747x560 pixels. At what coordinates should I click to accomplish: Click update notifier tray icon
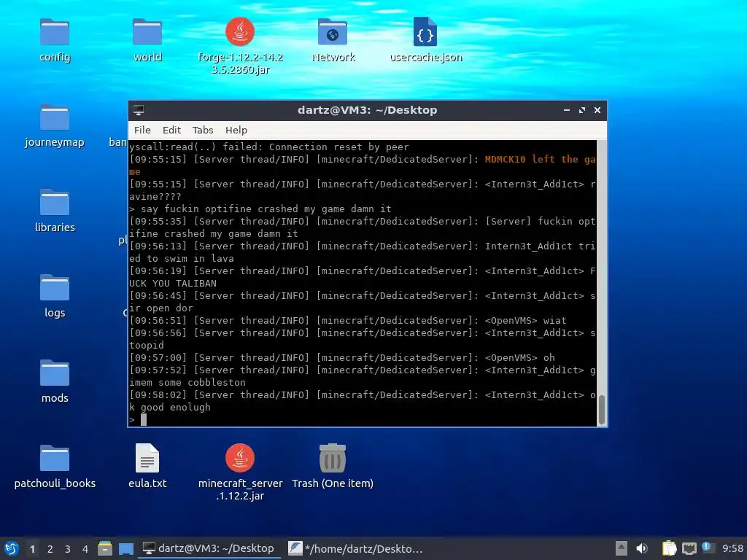[x=706, y=548]
